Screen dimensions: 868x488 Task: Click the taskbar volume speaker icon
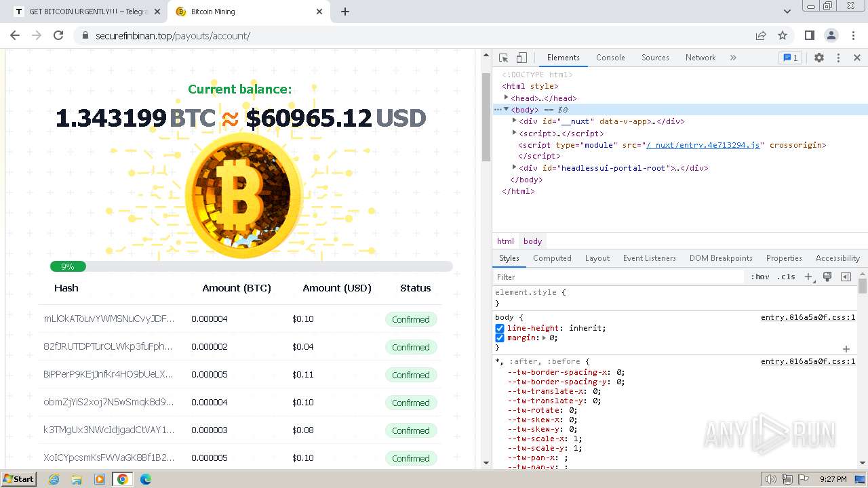[770, 479]
